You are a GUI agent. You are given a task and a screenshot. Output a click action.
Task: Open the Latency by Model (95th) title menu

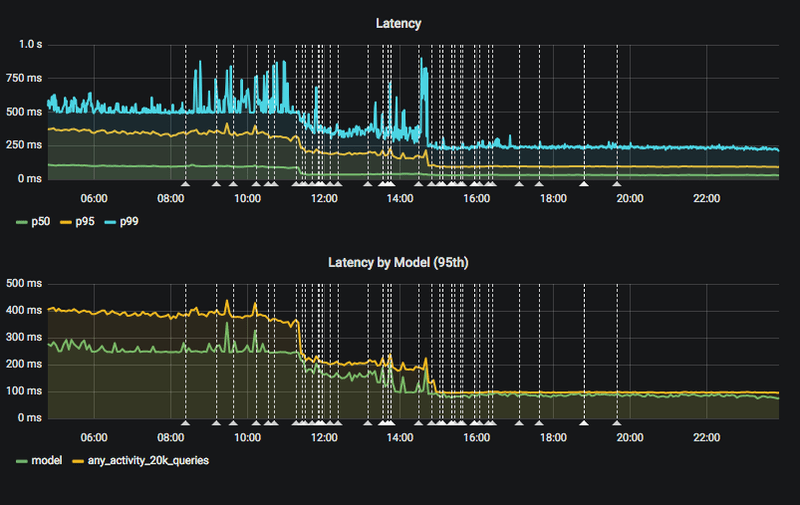coord(398,263)
